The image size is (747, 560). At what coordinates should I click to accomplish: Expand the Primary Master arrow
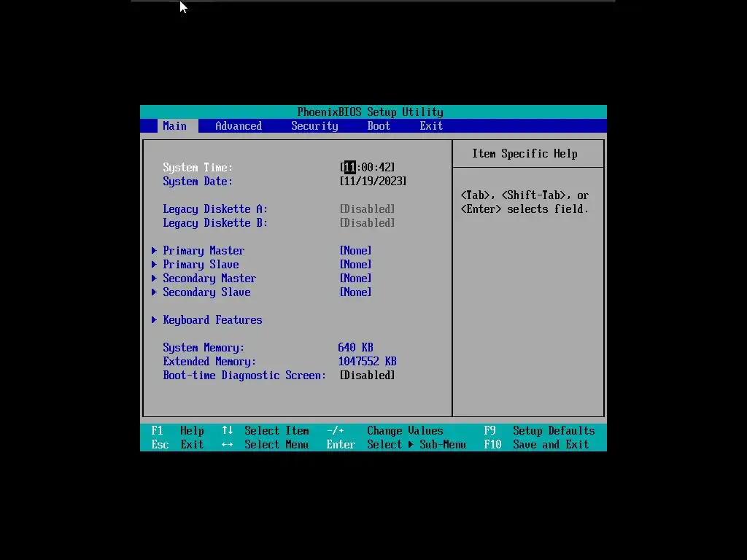pos(154,250)
